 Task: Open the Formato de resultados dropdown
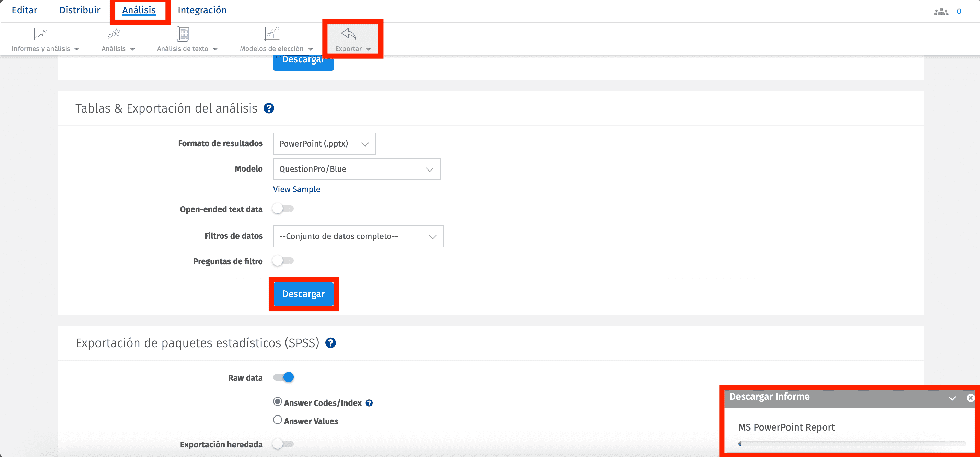tap(324, 144)
